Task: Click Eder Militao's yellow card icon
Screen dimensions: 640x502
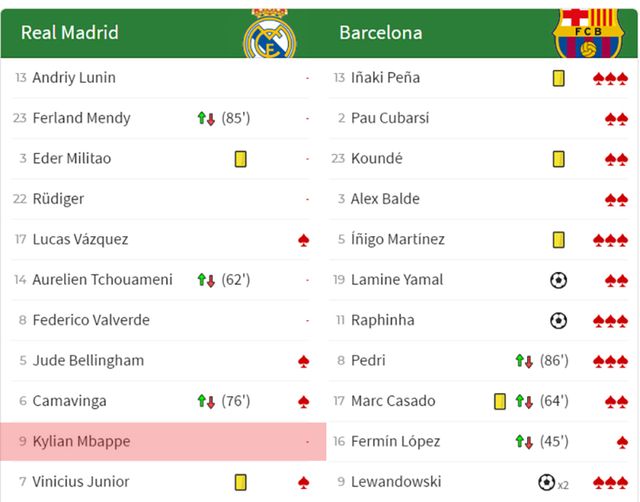Action: (240, 159)
